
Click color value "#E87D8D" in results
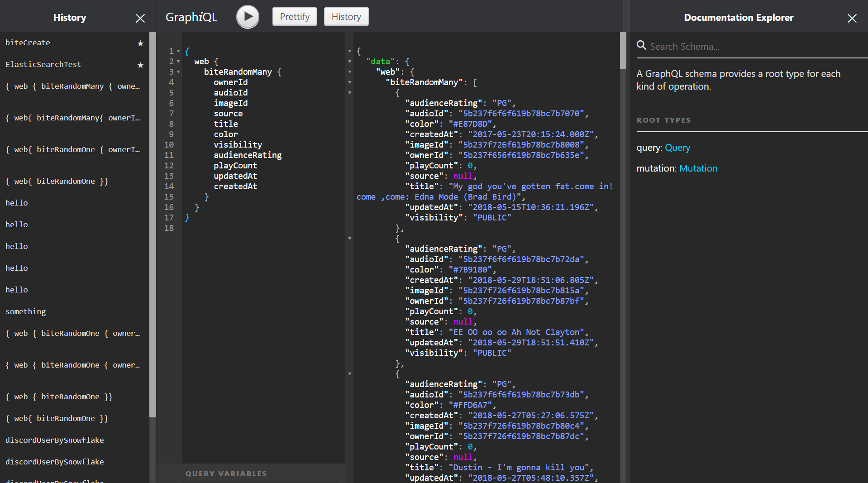(470, 124)
